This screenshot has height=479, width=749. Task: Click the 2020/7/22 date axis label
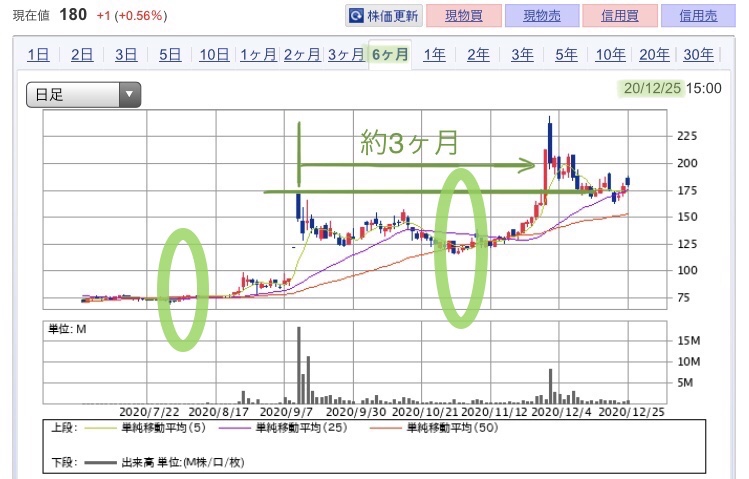[x=149, y=412]
